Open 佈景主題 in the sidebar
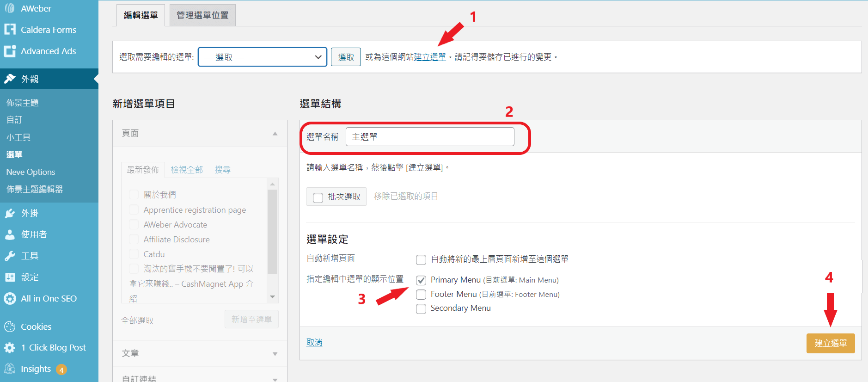This screenshot has width=868, height=382. 23,103
